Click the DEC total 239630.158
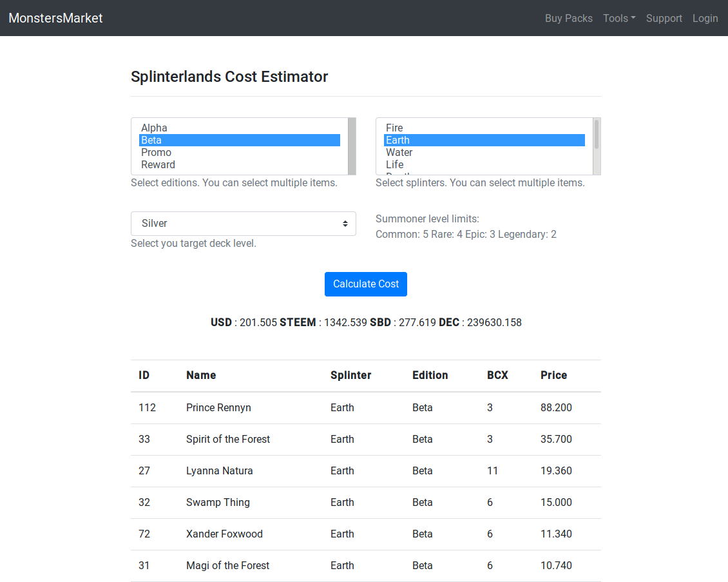 coord(494,322)
